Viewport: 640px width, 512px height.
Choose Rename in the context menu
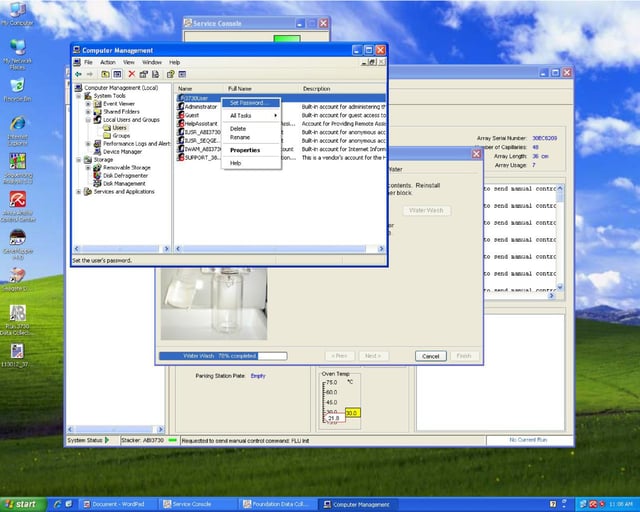click(251, 137)
